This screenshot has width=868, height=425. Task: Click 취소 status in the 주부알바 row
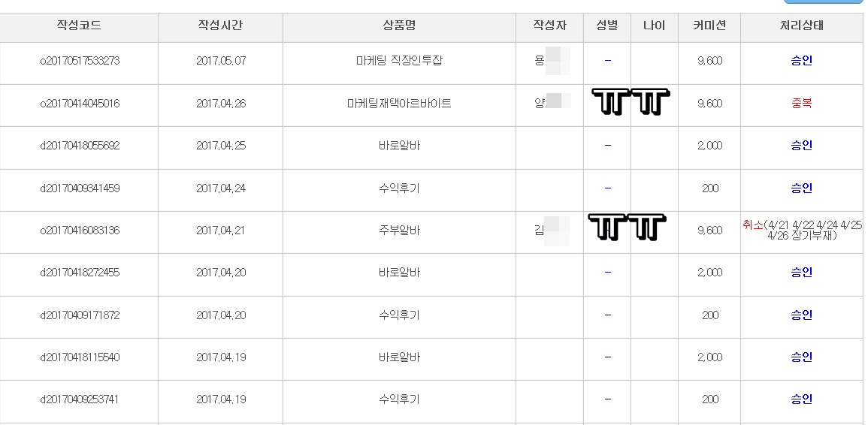(x=752, y=225)
